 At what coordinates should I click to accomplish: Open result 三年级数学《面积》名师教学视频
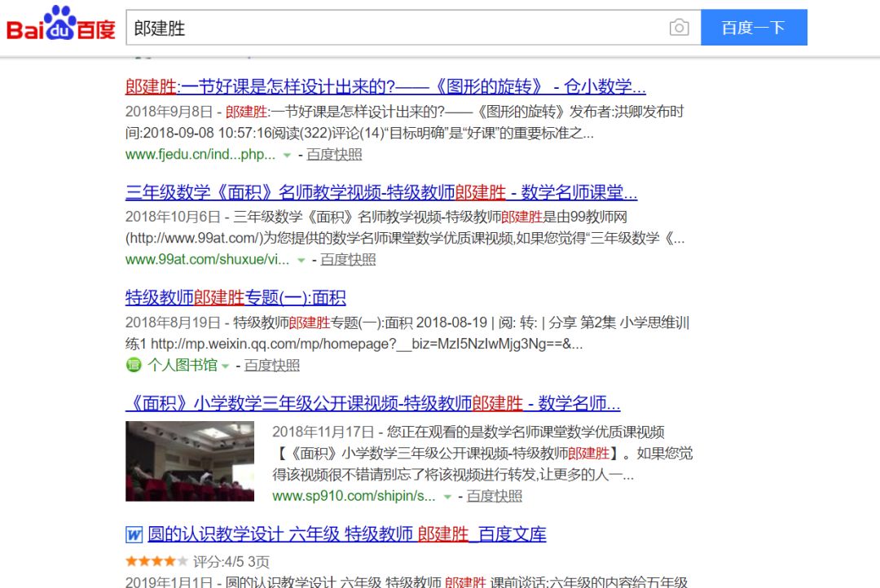[x=381, y=192]
